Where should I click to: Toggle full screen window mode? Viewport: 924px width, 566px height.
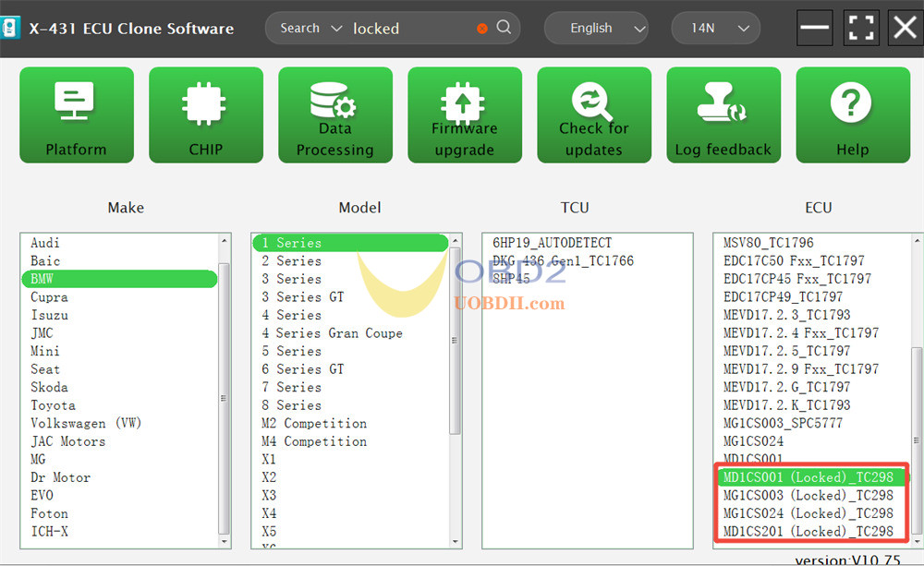coord(861,28)
